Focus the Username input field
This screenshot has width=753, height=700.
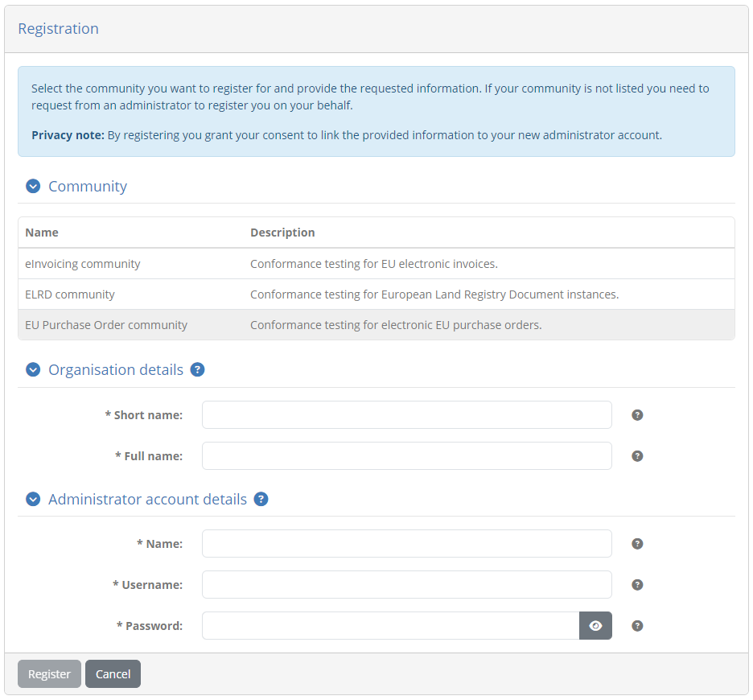click(407, 585)
